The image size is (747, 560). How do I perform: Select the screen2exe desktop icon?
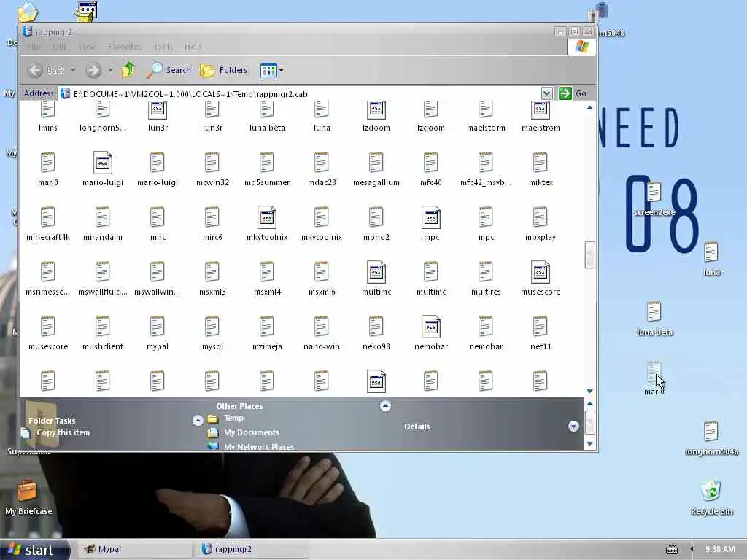click(654, 199)
